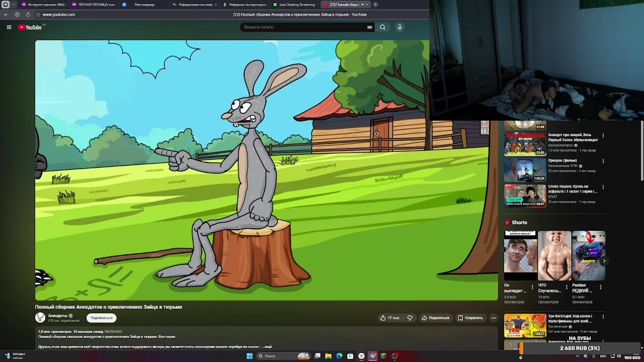Switch ENG keyboard language indicator

tap(603, 356)
